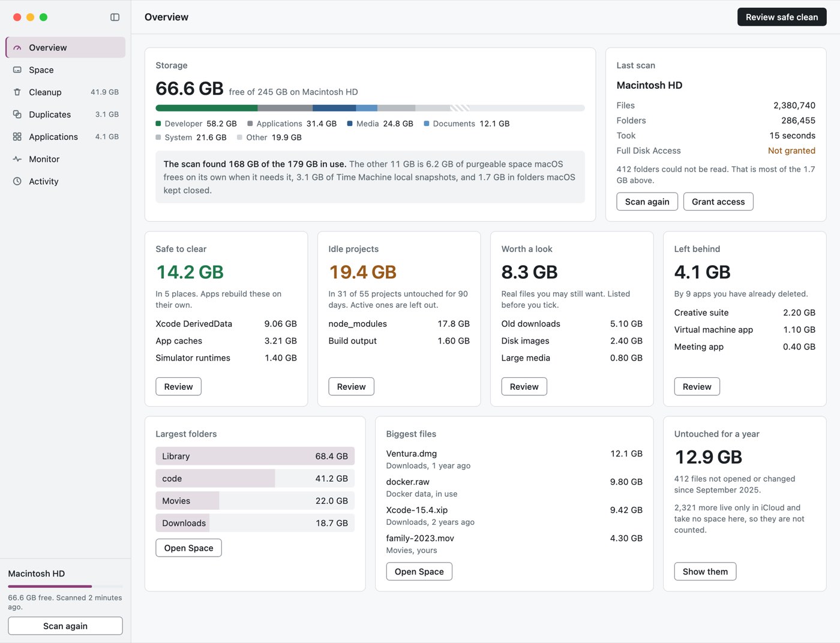This screenshot has height=643, width=840.
Task: Click the Simulator runtimes row
Action: click(x=226, y=358)
